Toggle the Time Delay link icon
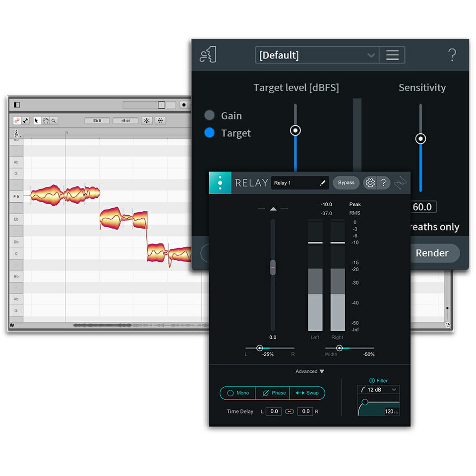Image resolution: width=476 pixels, height=476 pixels. (x=289, y=412)
